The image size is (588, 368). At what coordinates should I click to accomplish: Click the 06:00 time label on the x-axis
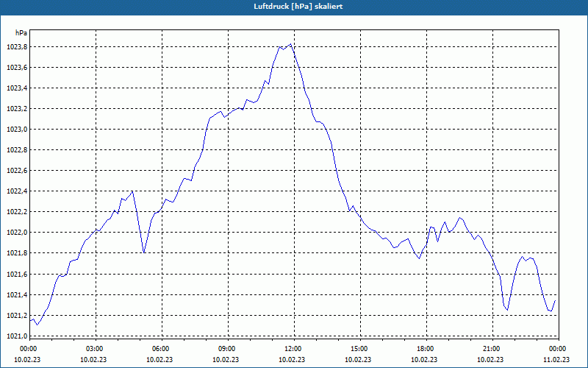coord(162,349)
